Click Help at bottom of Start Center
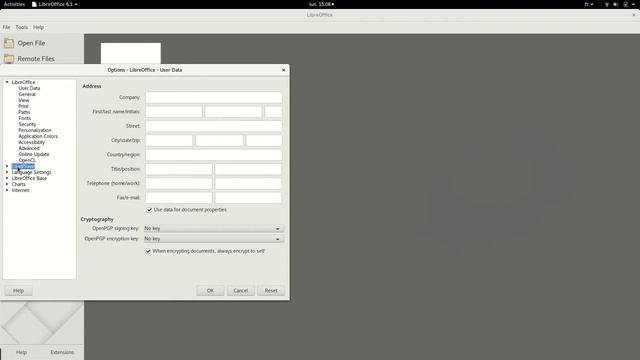The height and width of the screenshot is (360, 640). click(x=21, y=352)
